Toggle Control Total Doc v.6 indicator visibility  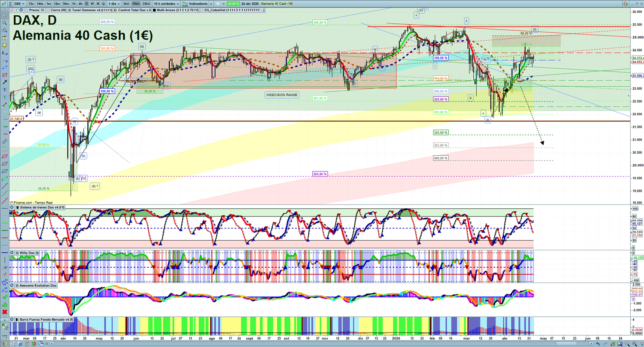point(116,10)
